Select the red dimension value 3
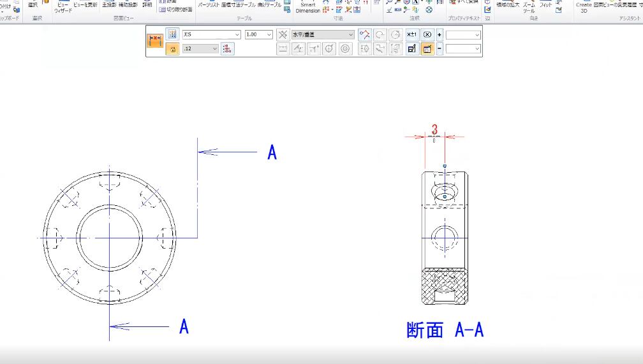 point(434,130)
